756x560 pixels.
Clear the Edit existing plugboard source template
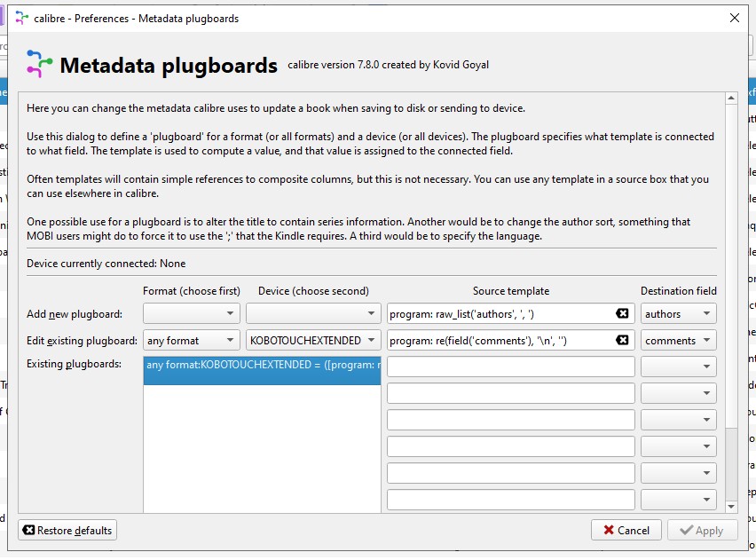point(622,340)
